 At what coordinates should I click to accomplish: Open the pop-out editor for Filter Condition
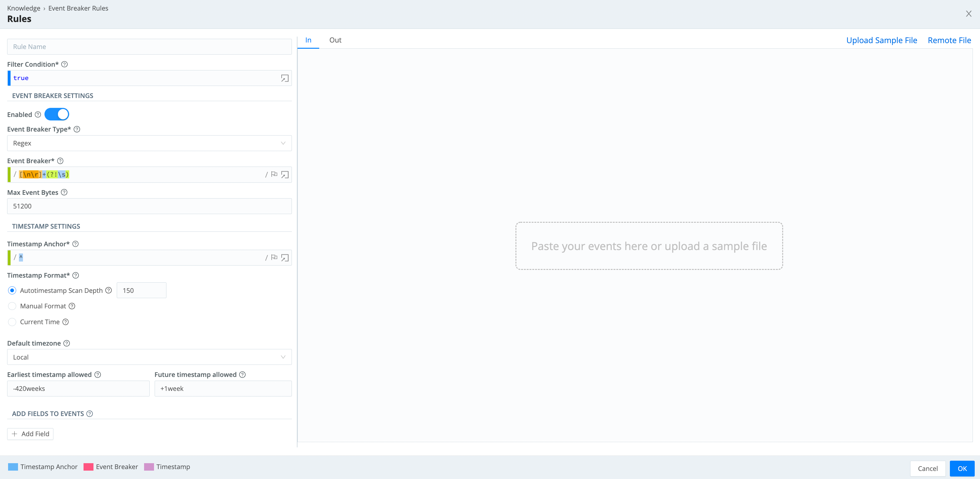pyautogui.click(x=284, y=78)
